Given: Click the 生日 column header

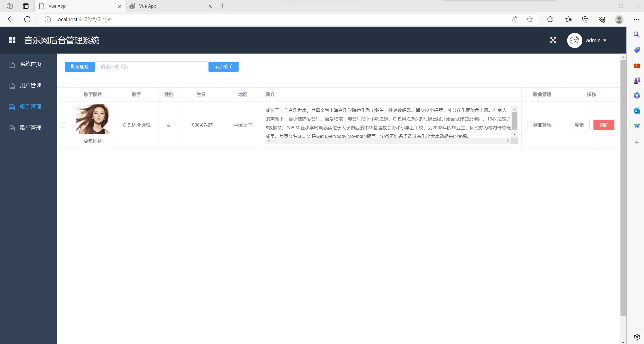Looking at the screenshot, I should click(201, 94).
